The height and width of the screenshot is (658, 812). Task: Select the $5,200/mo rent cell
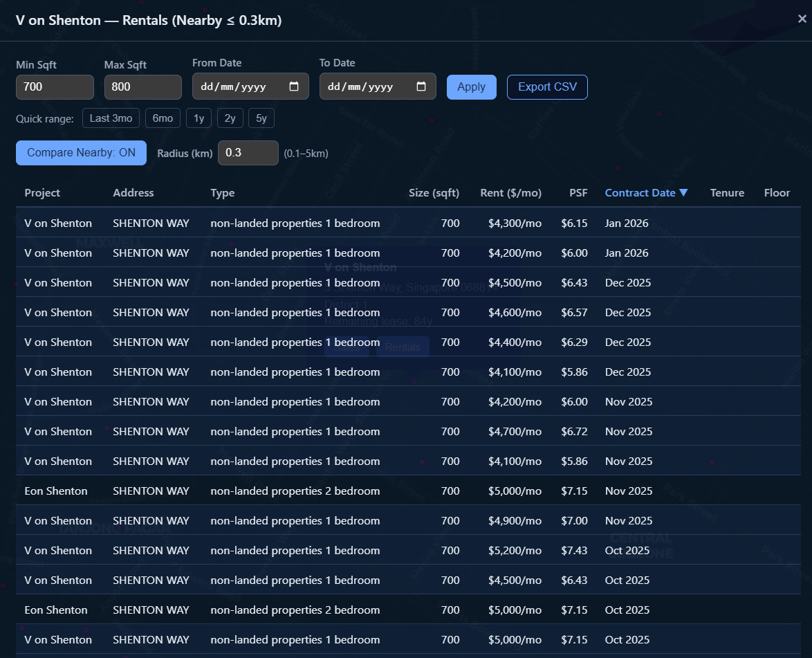click(x=515, y=551)
